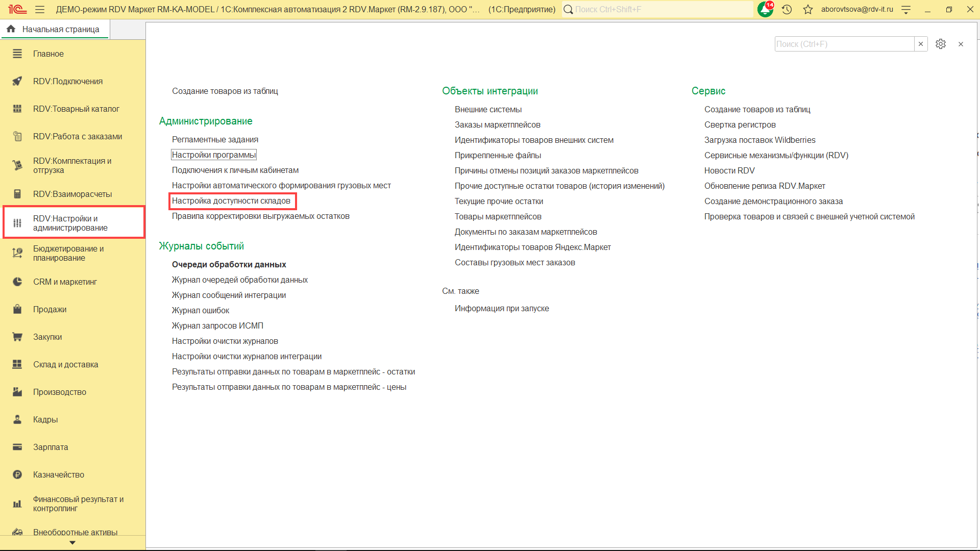The height and width of the screenshot is (551, 980).
Task: Open Настройка доступности складов link
Action: point(231,201)
